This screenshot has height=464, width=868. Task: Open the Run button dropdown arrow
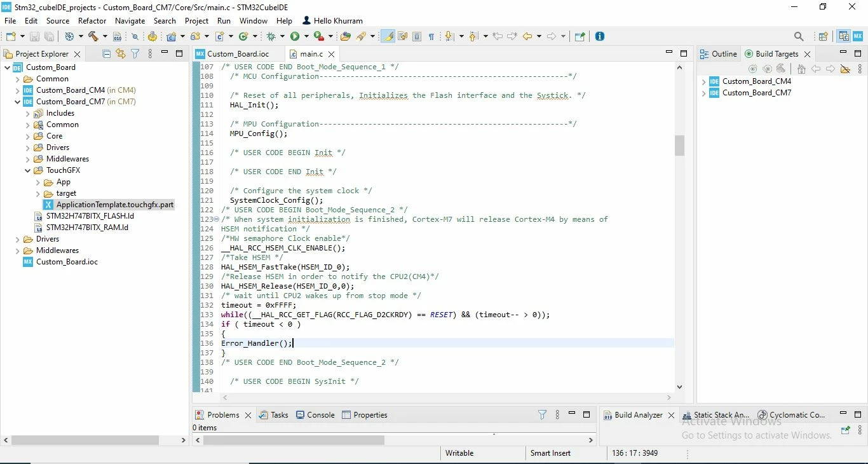(306, 37)
